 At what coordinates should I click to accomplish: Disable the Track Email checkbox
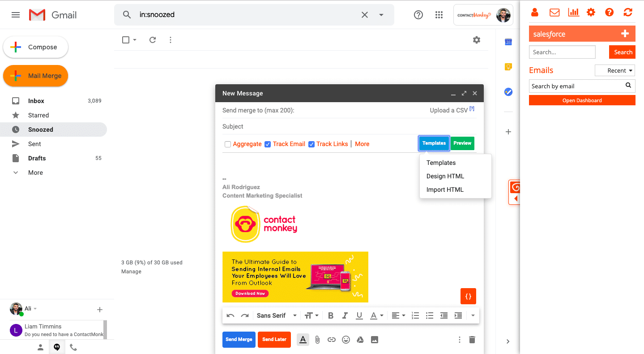pos(268,144)
